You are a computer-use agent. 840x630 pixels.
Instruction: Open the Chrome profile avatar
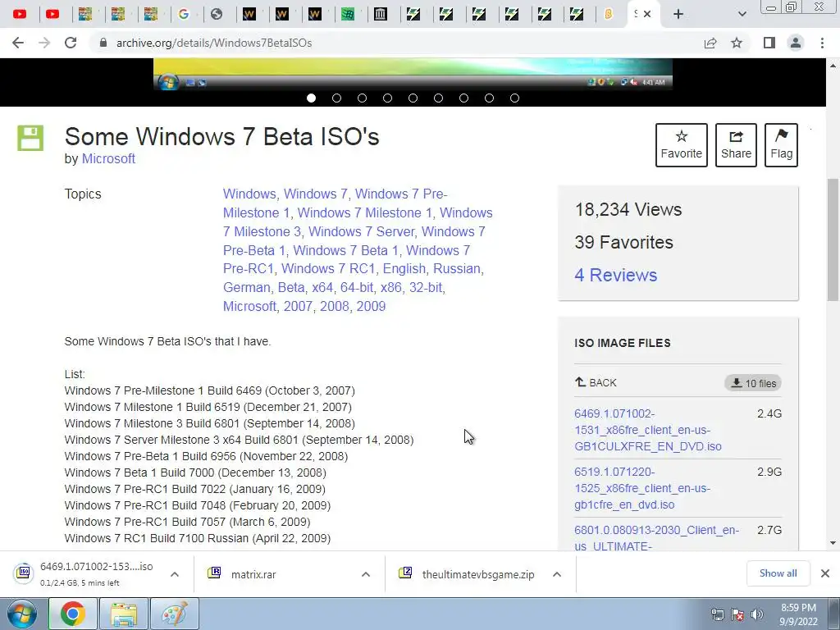(x=796, y=43)
